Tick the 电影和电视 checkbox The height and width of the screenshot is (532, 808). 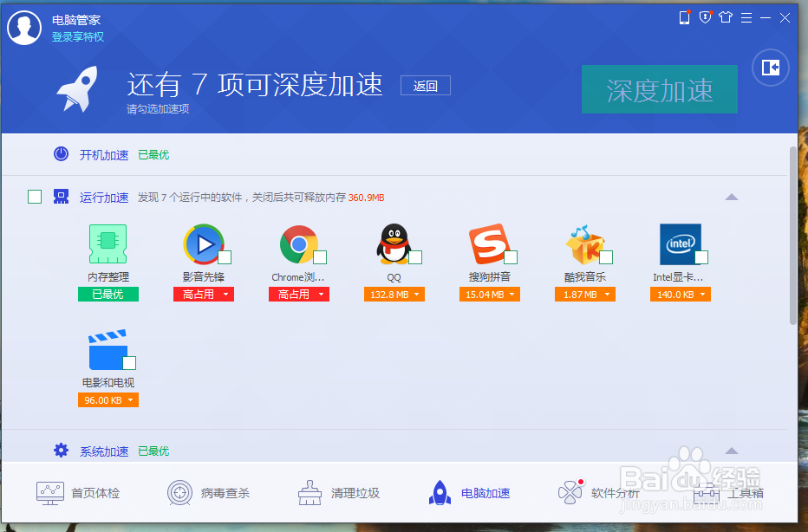click(129, 362)
